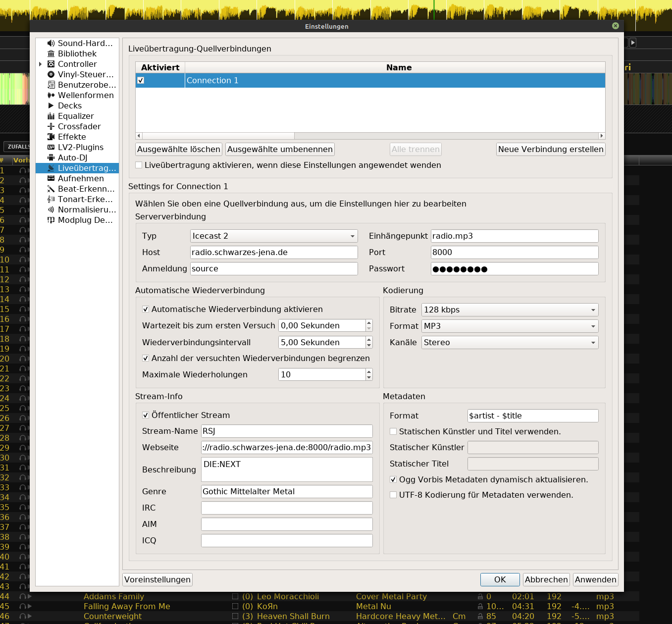Click the Genre input field
The height and width of the screenshot is (624, 672).
(x=287, y=492)
